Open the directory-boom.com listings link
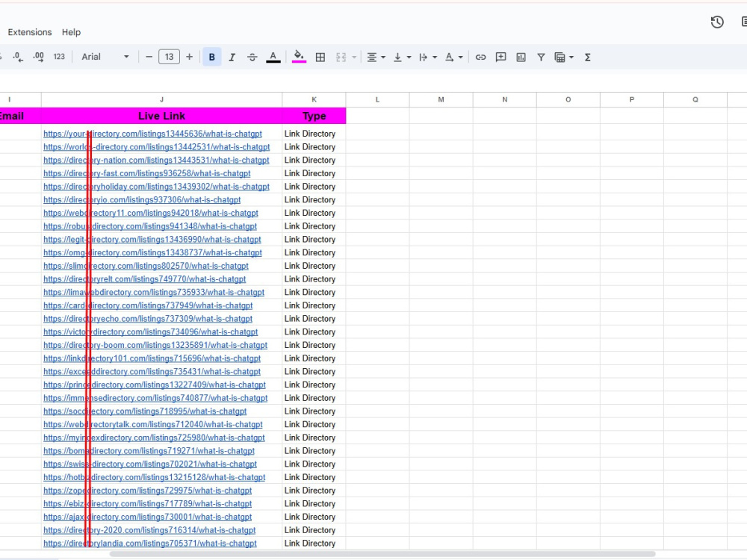 (155, 345)
